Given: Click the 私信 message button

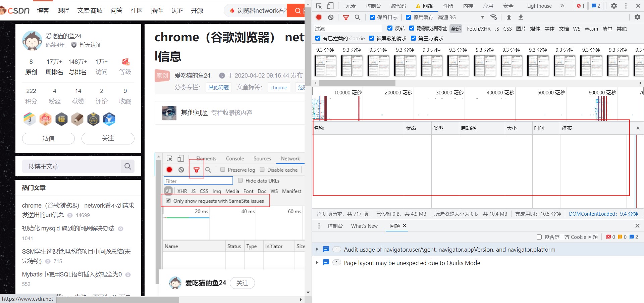Looking at the screenshot, I should 48,138.
